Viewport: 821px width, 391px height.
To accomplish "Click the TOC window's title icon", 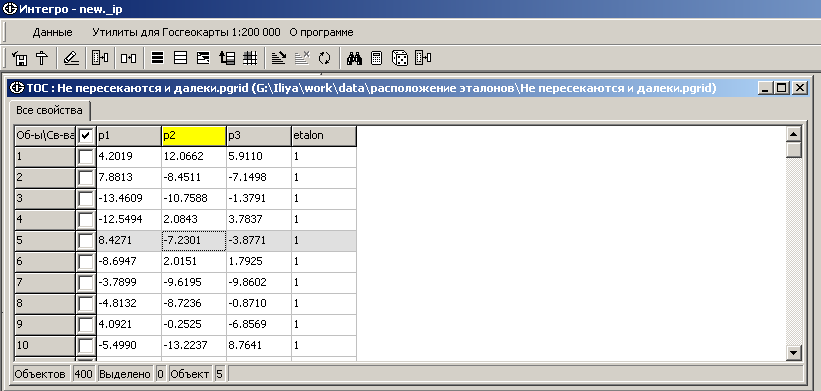I will click(17, 88).
